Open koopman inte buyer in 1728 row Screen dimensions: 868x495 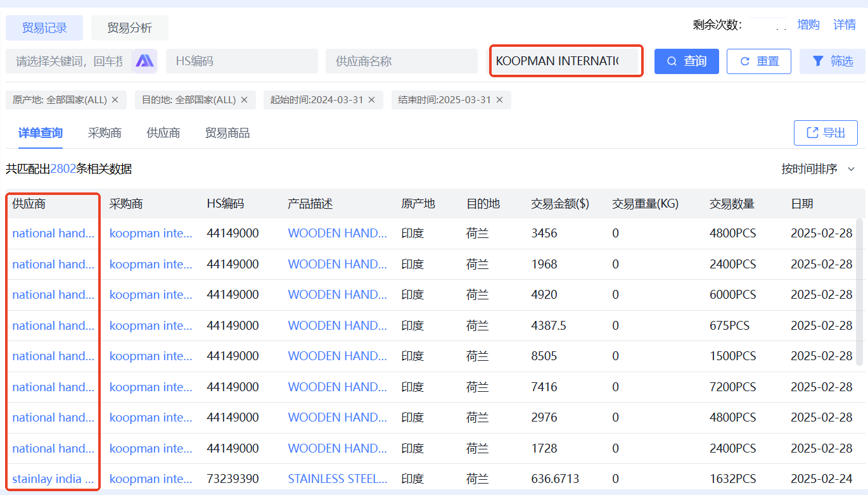click(151, 448)
